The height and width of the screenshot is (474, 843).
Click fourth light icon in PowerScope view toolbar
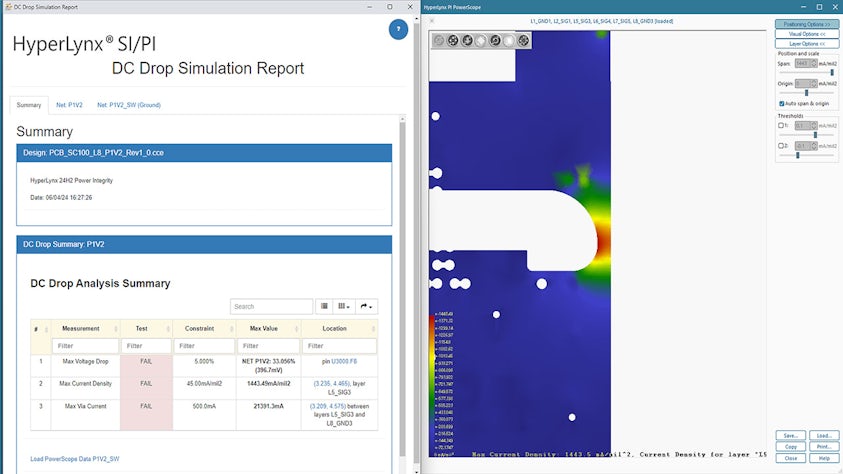(481, 40)
